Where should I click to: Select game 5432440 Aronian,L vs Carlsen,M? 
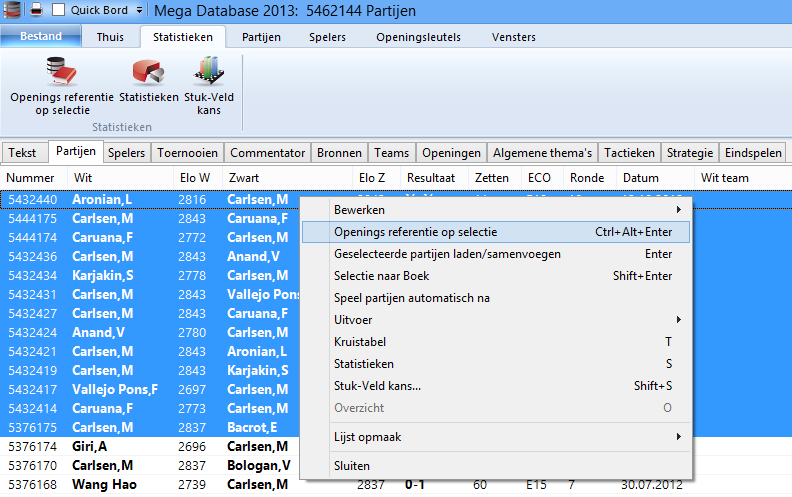[x=150, y=200]
